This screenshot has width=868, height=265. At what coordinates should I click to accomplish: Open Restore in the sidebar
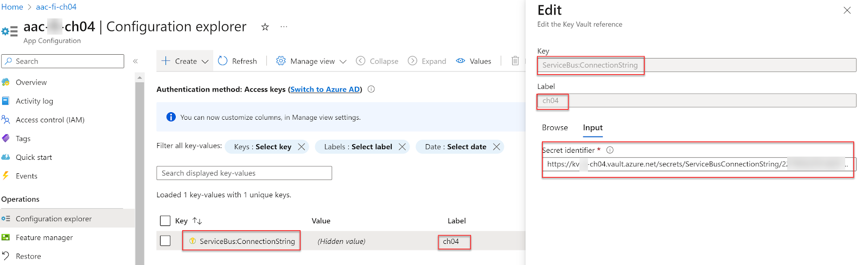point(28,256)
